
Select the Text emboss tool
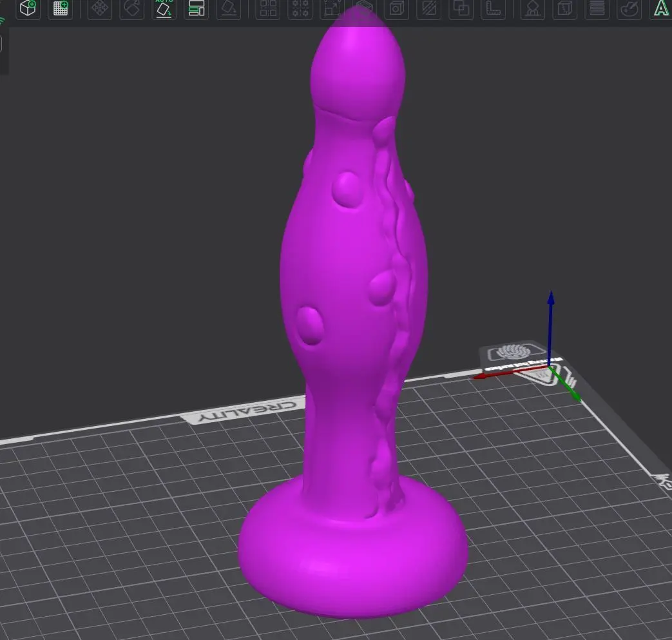coord(661,8)
